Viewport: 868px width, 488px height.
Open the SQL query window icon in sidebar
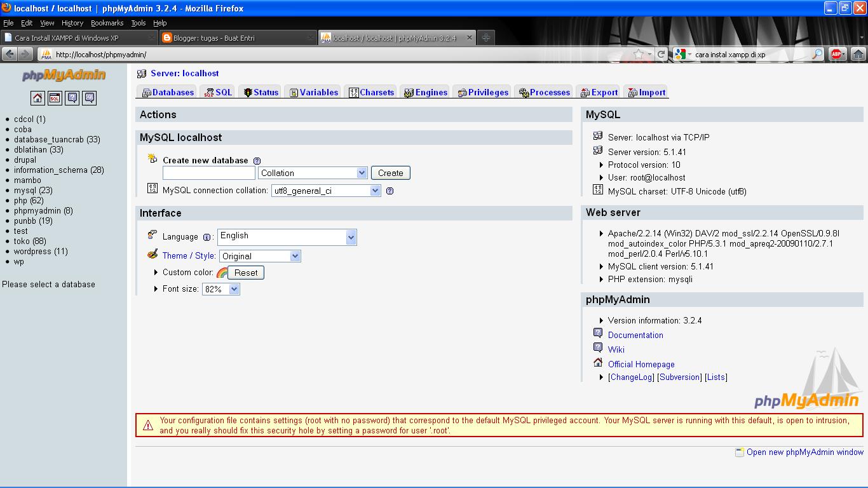coord(54,98)
